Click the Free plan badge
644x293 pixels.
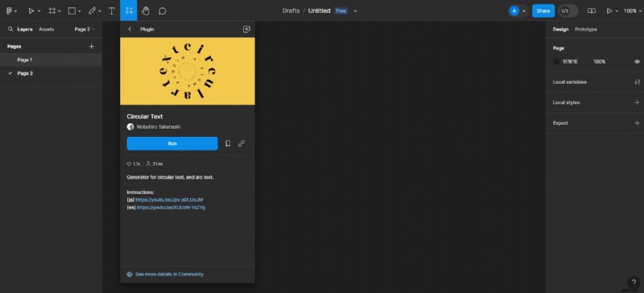tap(341, 11)
